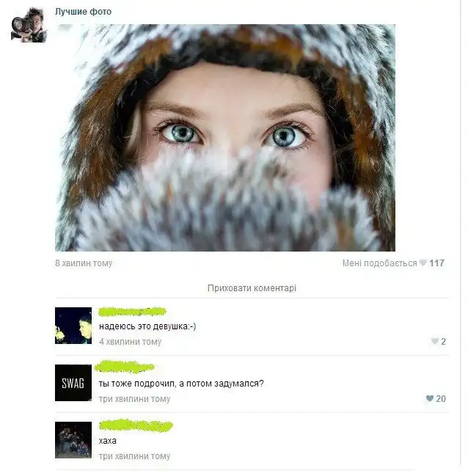Screen dimensions: 468x476
Task: Open the posted photo of girl in fur hood
Action: click(x=225, y=137)
